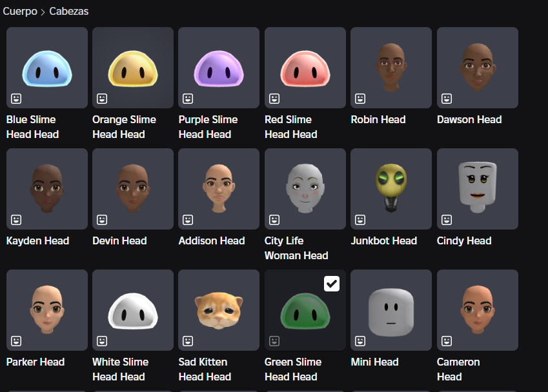This screenshot has width=548, height=392.
Task: Click smiley face icon on Mini Head card
Action: tap(360, 340)
